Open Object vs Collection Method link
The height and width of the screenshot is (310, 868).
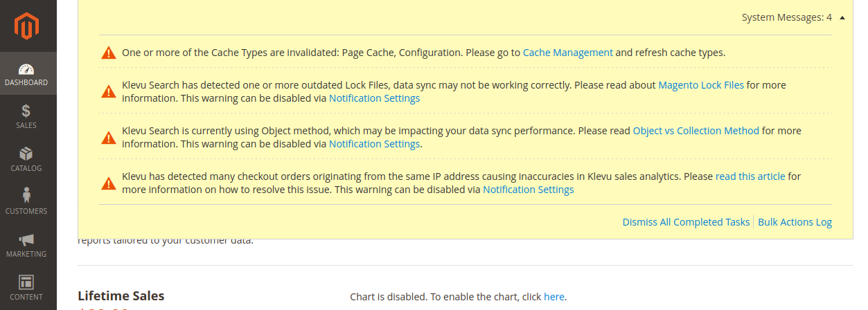coord(696,131)
